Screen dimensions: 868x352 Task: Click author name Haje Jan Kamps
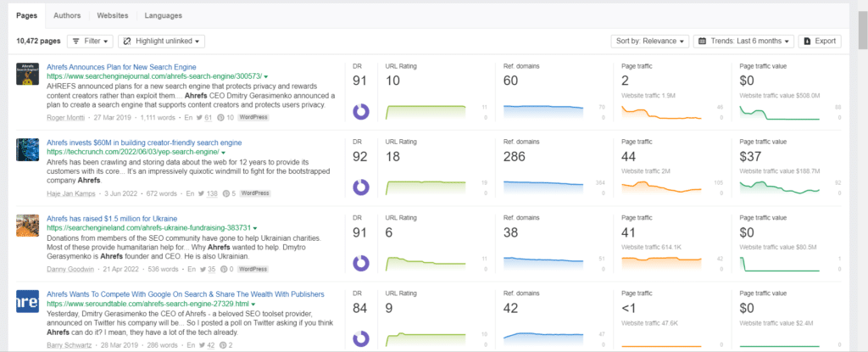click(x=70, y=193)
